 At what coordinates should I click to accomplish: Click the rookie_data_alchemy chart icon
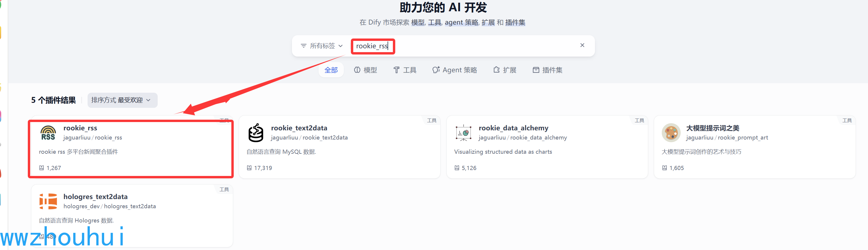pos(463,133)
